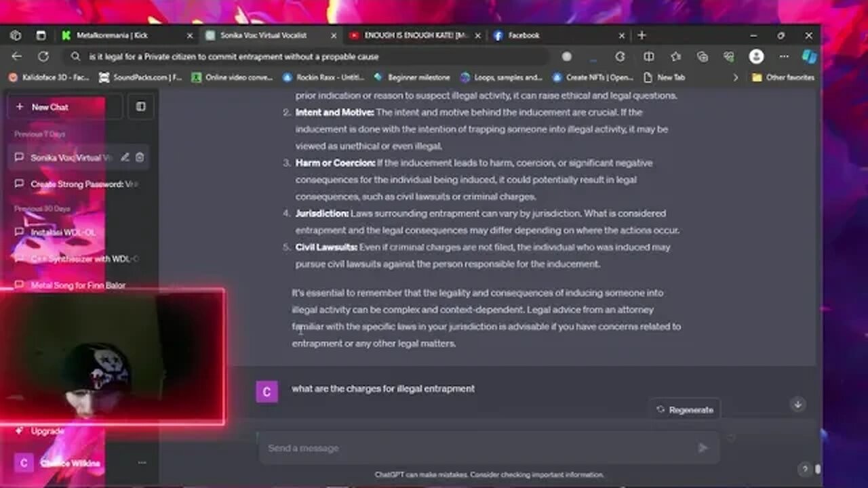
Task: Click the 'what are the charges for illegal entrapment' message
Action: (x=383, y=388)
